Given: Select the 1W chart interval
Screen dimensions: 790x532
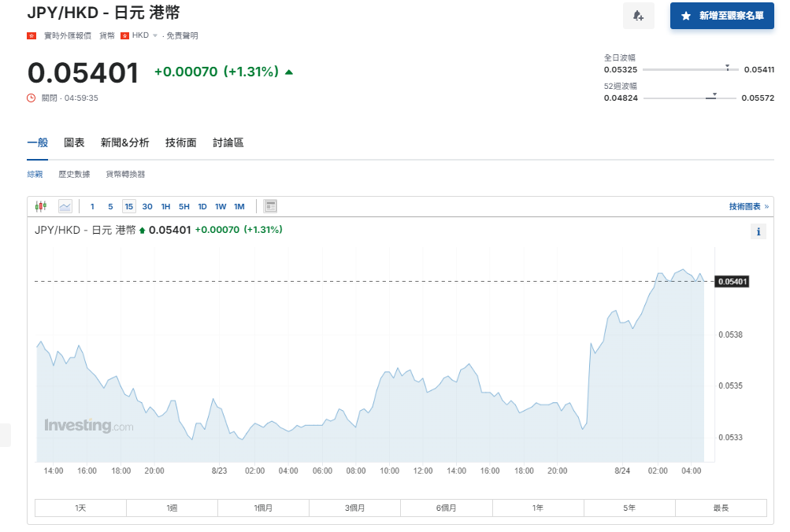Looking at the screenshot, I should [221, 206].
